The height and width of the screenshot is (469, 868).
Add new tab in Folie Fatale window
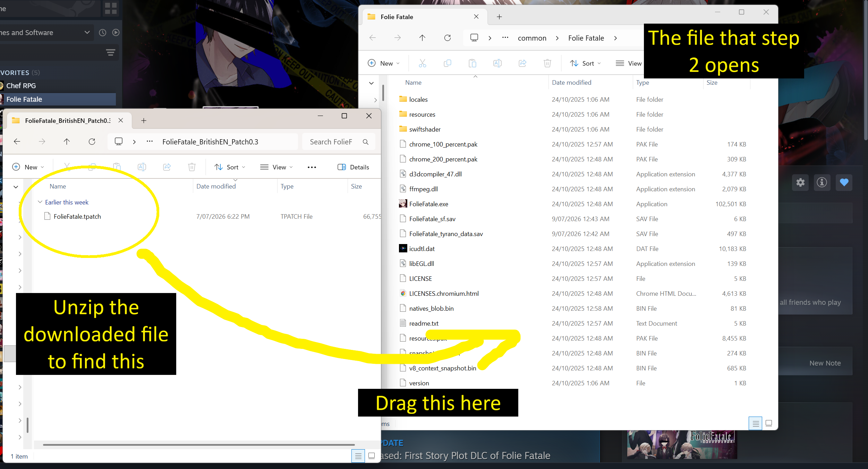pyautogui.click(x=499, y=17)
